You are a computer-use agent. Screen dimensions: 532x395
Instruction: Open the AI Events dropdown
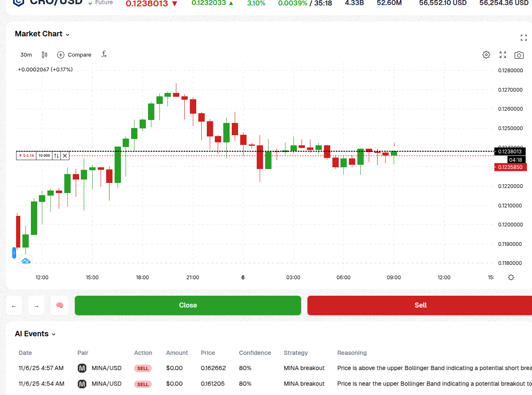[53, 334]
